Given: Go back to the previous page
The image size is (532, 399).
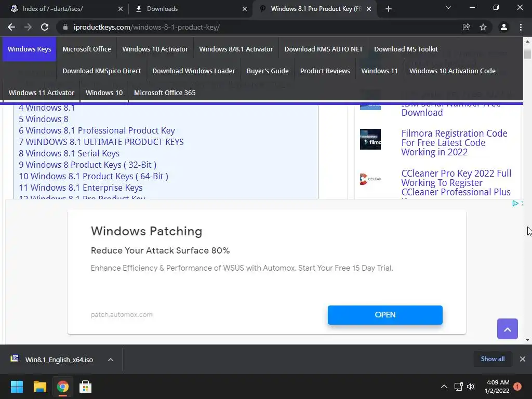Looking at the screenshot, I should (11, 27).
